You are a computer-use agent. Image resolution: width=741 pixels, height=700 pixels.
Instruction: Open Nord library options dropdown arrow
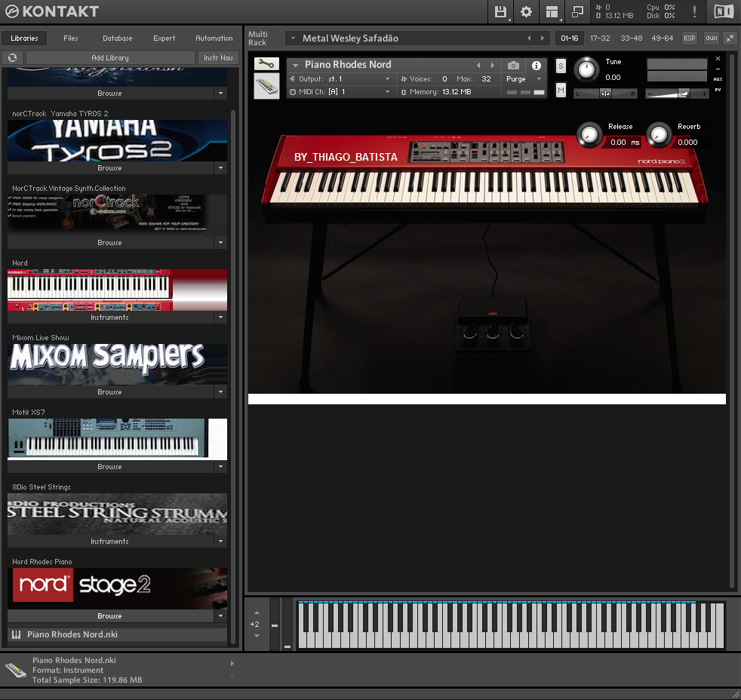click(220, 318)
